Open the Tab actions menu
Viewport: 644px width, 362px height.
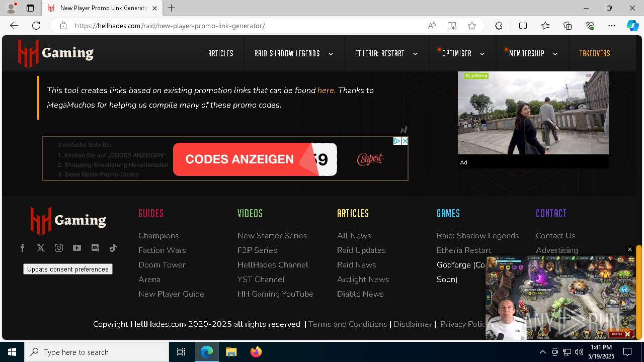coord(30,8)
